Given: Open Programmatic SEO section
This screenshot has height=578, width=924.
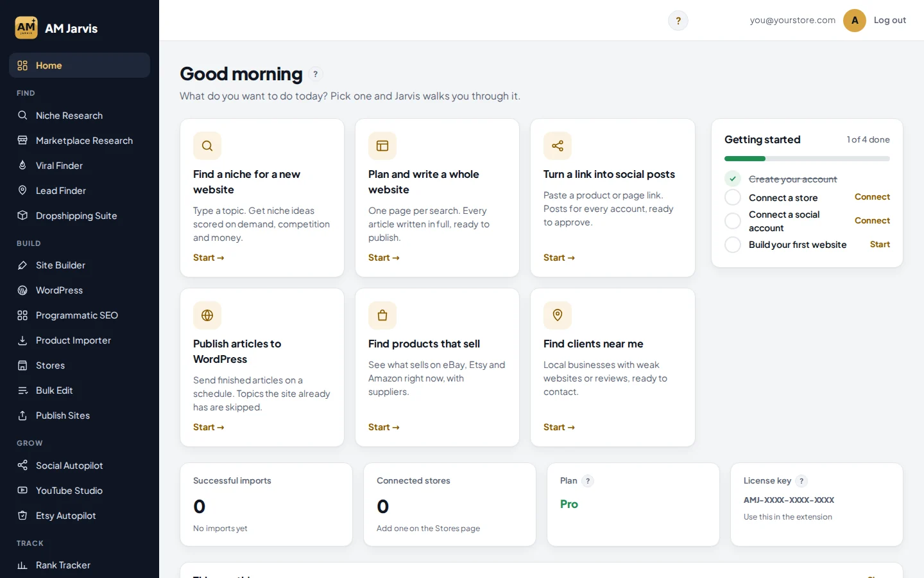Looking at the screenshot, I should coord(80,315).
